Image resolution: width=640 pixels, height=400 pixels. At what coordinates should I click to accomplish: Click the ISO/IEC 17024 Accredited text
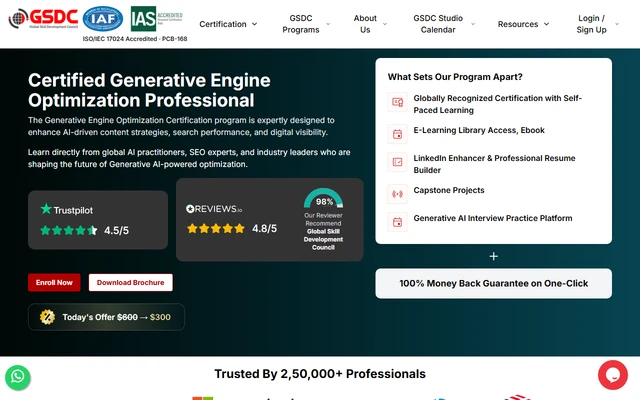point(135,39)
